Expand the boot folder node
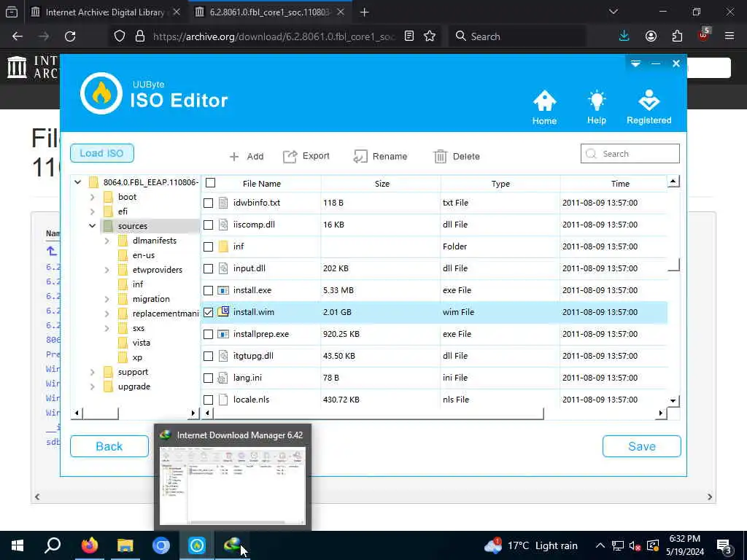 coord(93,197)
